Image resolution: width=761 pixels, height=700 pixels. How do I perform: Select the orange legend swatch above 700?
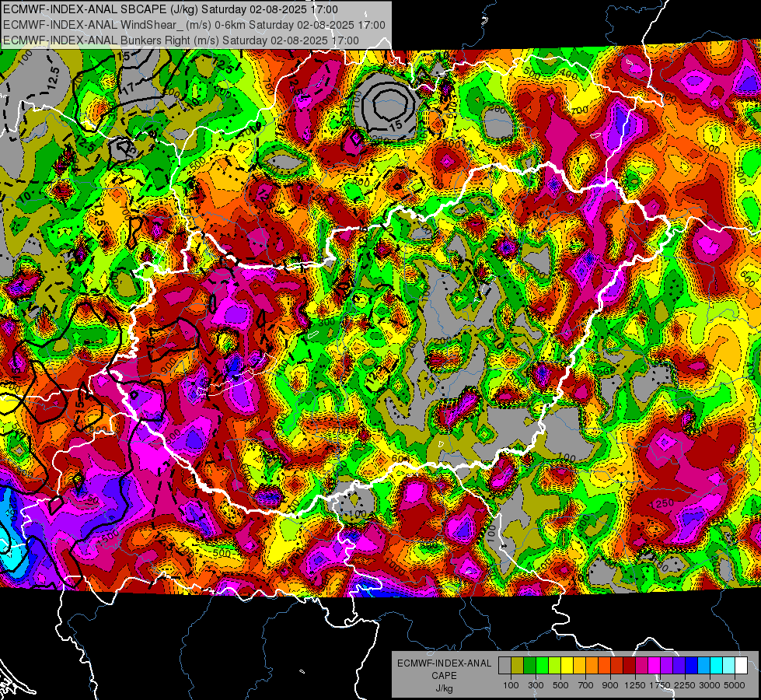592,666
